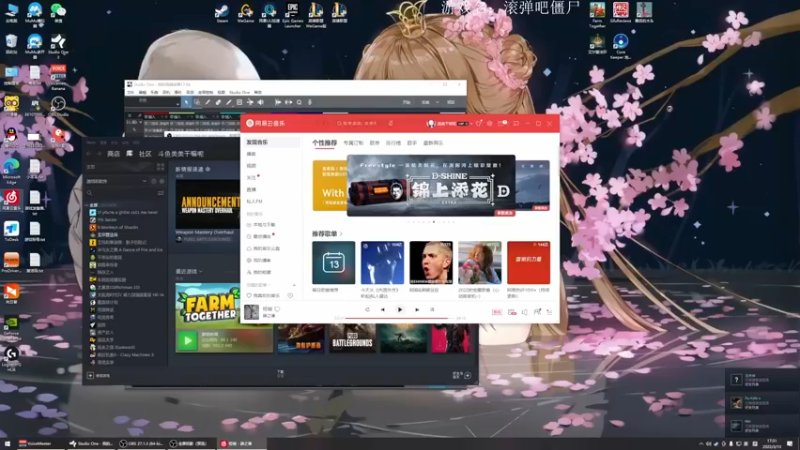Open D-SHINE 锦上添花 banner
This screenshot has height=450, width=800.
tap(431, 186)
